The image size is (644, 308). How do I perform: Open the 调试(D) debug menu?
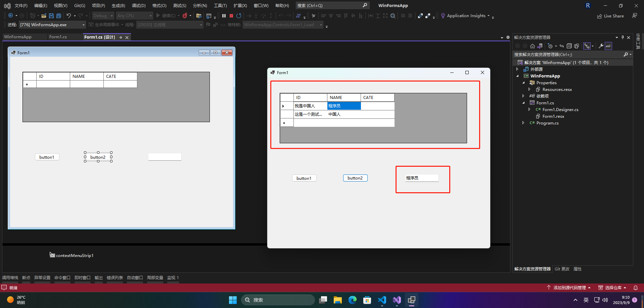(139, 6)
